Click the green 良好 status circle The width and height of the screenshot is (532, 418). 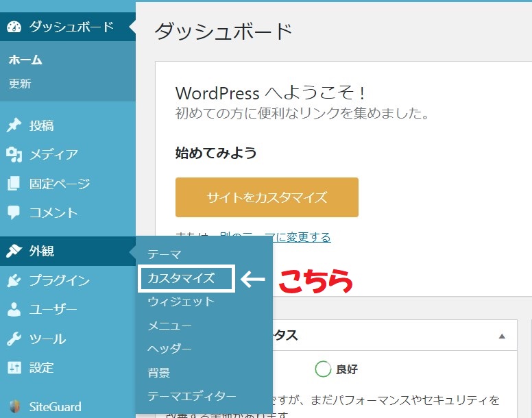tap(323, 369)
